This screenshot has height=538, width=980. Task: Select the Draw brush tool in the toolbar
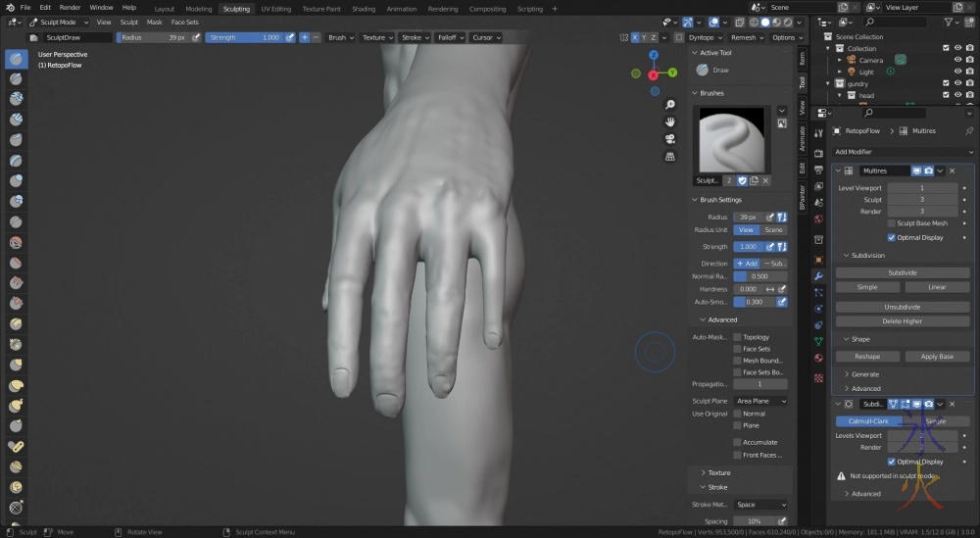coord(17,59)
